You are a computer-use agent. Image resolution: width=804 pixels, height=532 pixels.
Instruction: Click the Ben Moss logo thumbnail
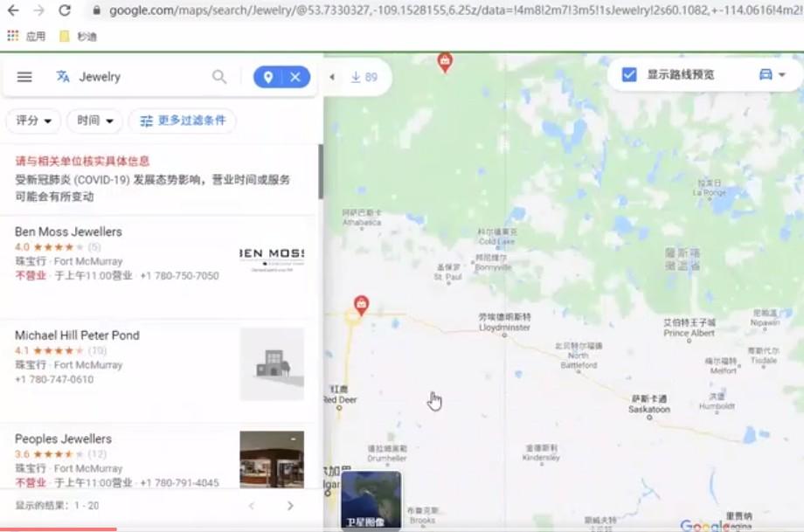tap(272, 260)
